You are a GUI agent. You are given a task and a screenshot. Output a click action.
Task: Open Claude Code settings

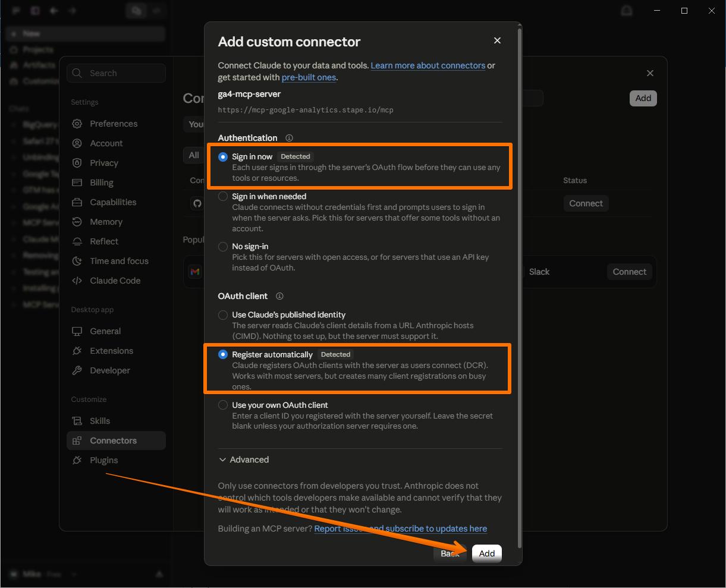coord(117,281)
